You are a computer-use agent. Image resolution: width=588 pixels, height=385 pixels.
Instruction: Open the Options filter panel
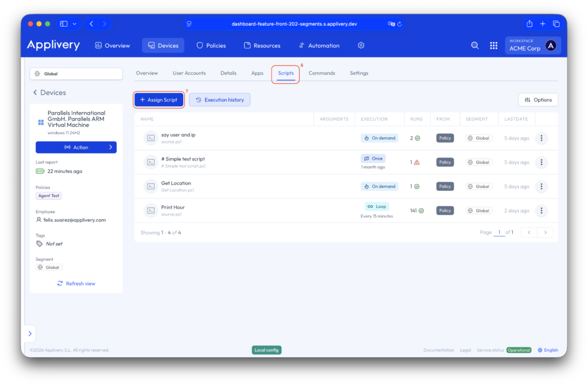pyautogui.click(x=537, y=99)
